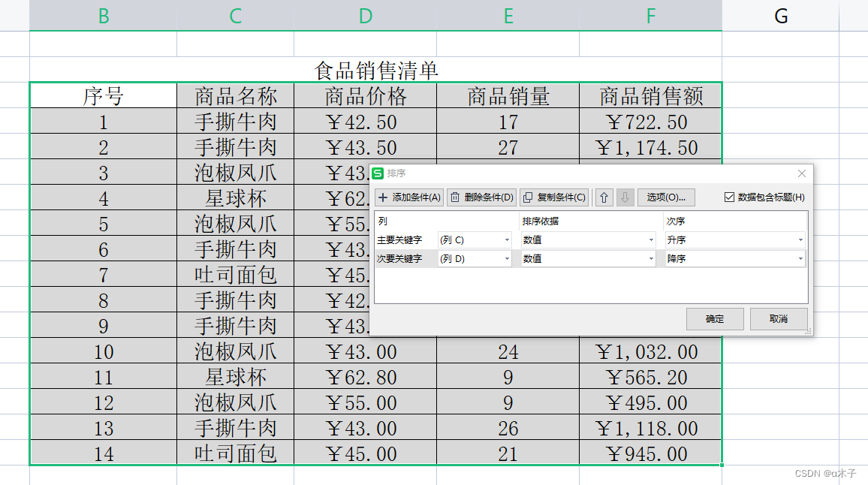Click sales quantity cell 27
The image size is (868, 485).
[x=508, y=146]
